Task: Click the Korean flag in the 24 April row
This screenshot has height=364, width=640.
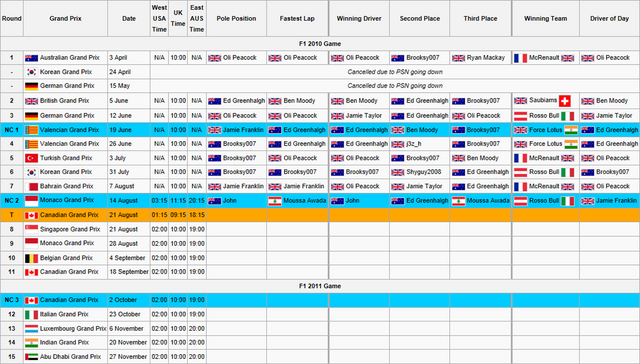Action: 31,72
